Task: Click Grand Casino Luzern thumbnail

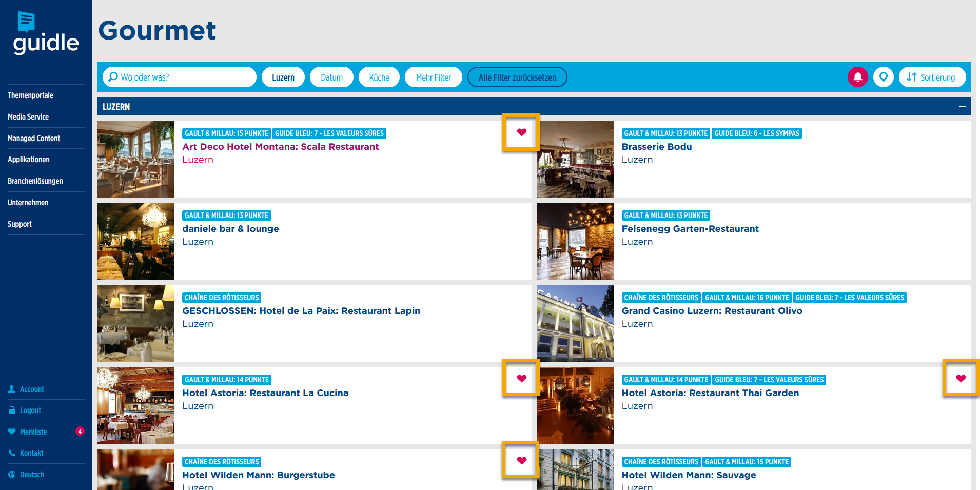Action: click(x=576, y=323)
